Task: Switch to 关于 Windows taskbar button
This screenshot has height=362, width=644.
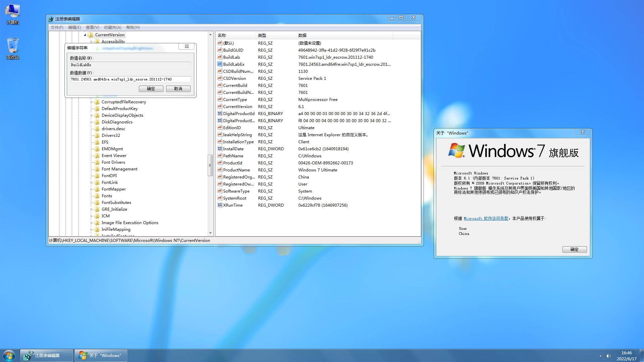Action: (x=101, y=356)
